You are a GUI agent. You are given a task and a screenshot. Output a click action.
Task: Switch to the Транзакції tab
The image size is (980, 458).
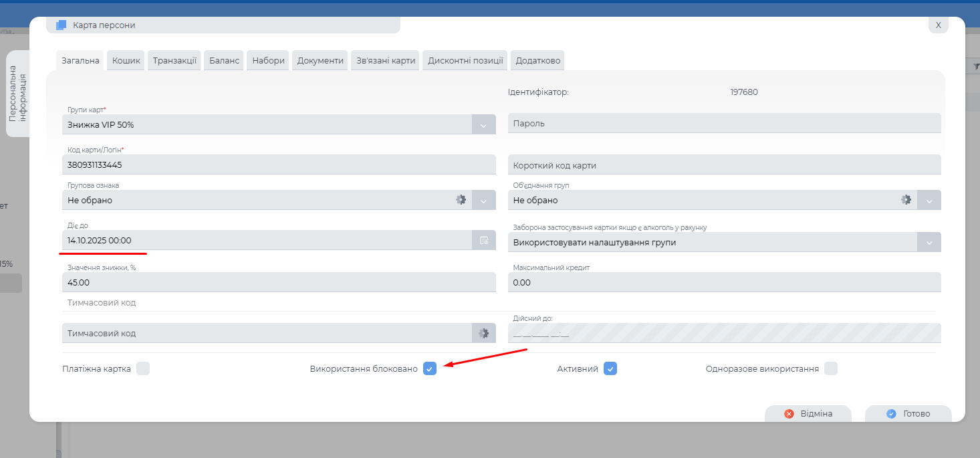(x=174, y=60)
